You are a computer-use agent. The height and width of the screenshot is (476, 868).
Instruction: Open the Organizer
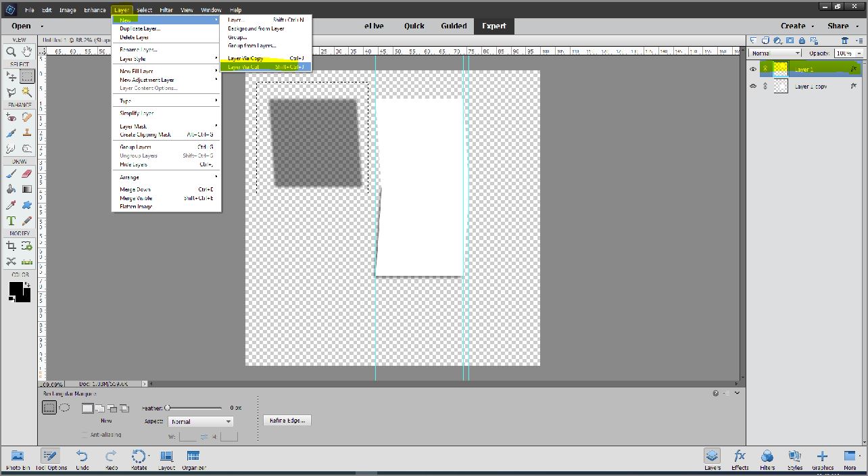193,460
